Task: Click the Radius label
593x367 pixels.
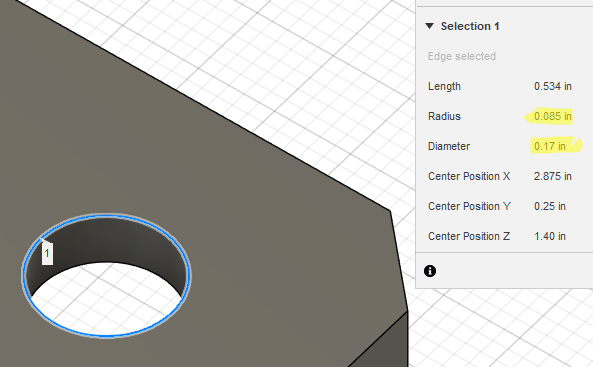Action: tap(444, 116)
